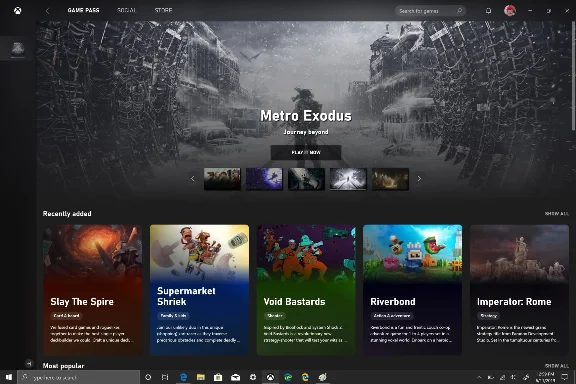Click the vertical scrollbar on the right
Image resolution: width=576 pixels, height=384 pixels.
[573, 75]
